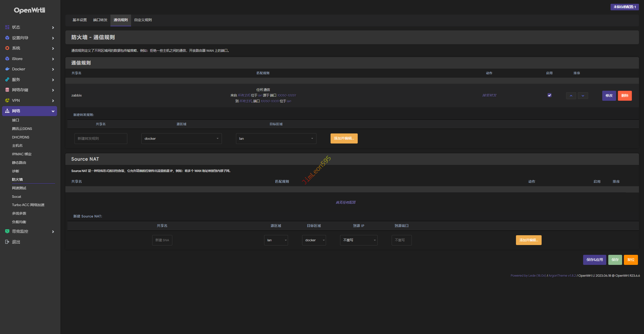The width and height of the screenshot is (644, 334).
Task: Click the 系统 gear icon in sidebar
Action: (7, 48)
